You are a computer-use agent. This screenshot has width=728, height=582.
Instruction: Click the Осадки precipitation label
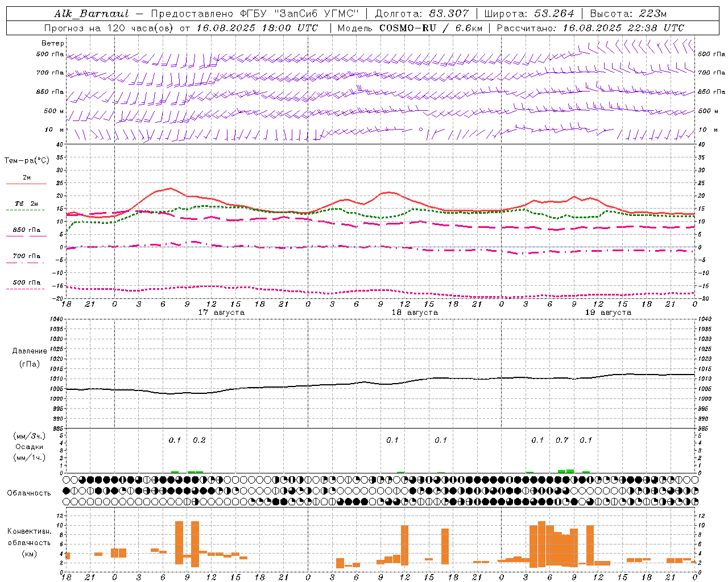point(30,447)
